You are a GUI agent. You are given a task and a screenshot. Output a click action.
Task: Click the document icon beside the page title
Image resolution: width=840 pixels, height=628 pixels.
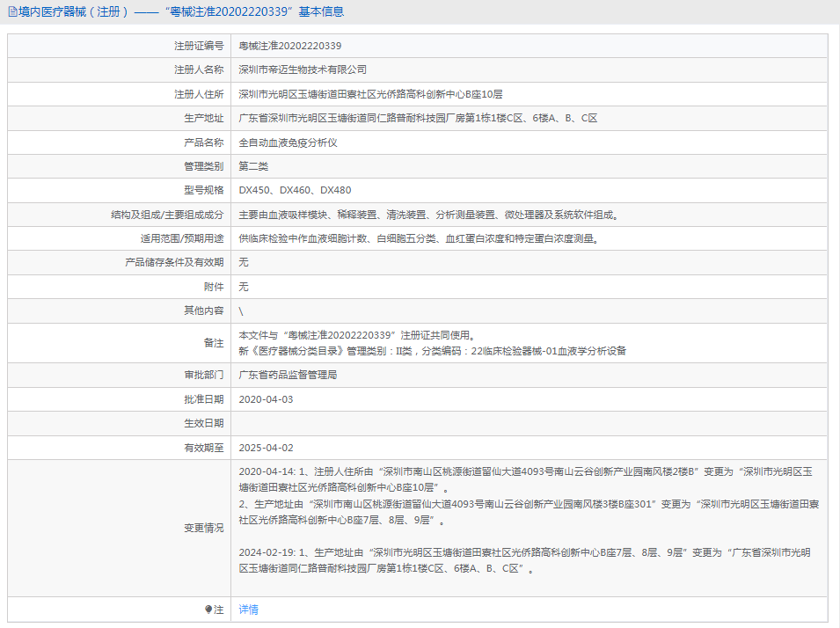point(12,11)
